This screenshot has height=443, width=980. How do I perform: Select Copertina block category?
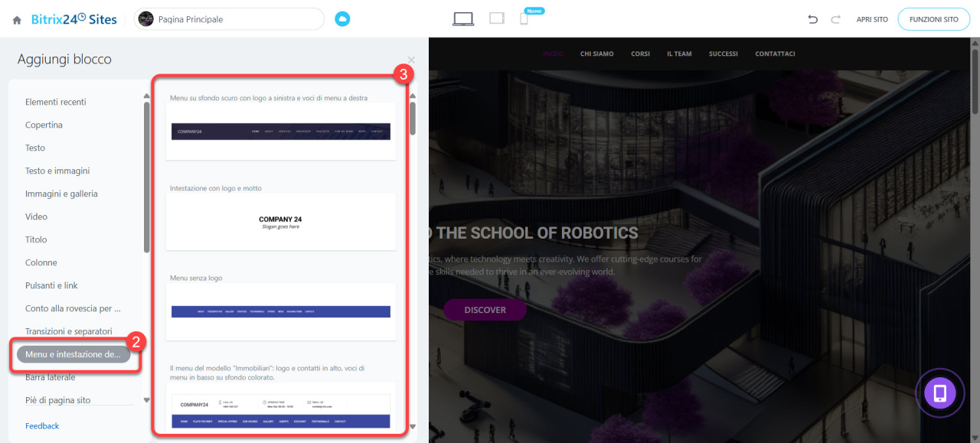[44, 125]
